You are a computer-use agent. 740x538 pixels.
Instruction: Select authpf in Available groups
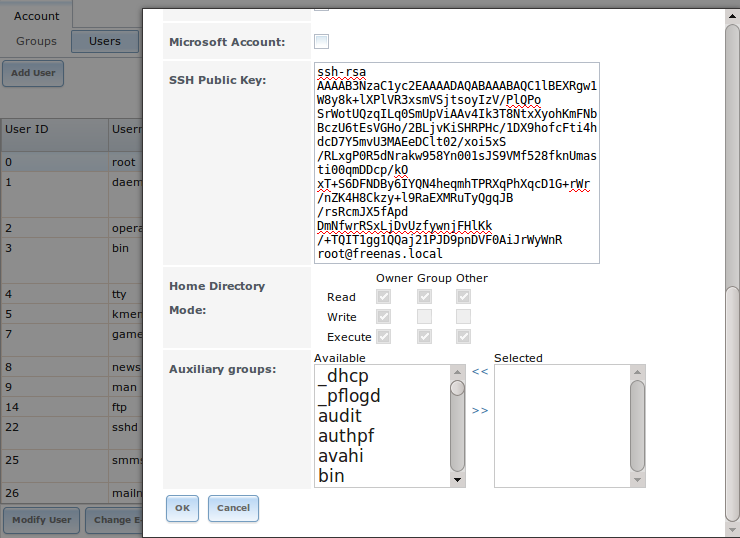click(383, 436)
